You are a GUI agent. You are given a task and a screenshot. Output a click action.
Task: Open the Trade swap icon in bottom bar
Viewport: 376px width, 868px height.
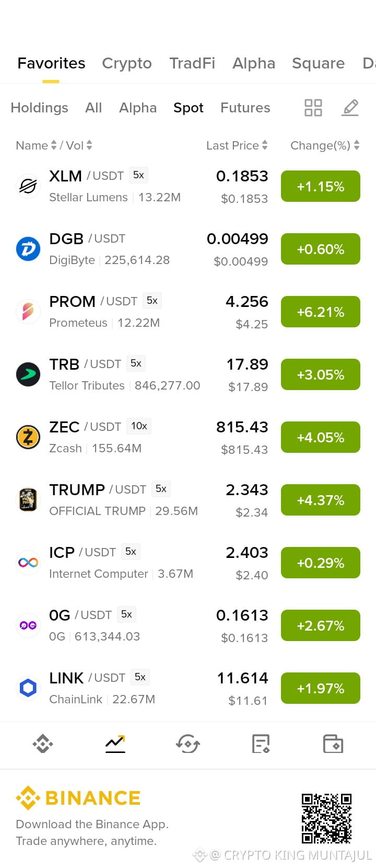click(x=188, y=744)
